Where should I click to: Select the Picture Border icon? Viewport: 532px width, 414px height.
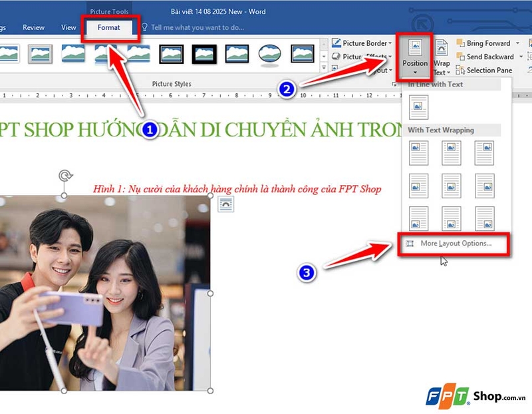tap(336, 43)
